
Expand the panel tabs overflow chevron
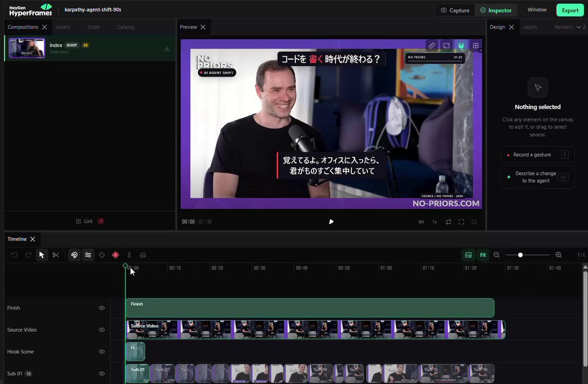tap(579, 27)
